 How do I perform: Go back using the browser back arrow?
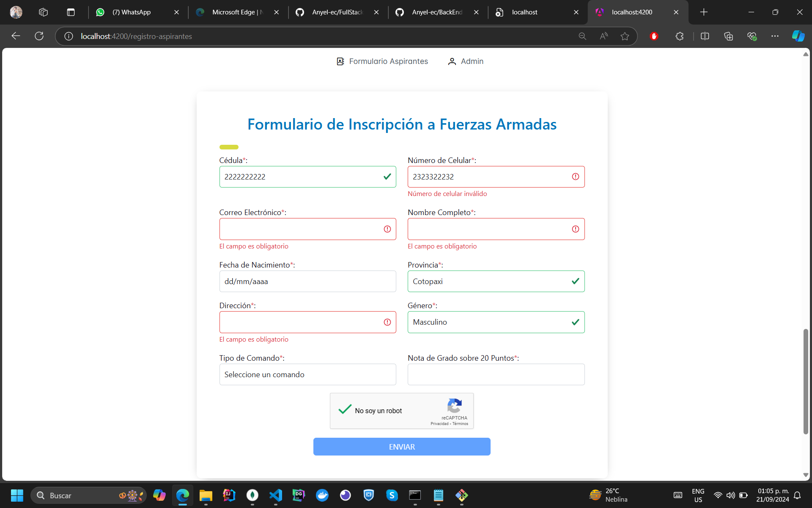16,36
